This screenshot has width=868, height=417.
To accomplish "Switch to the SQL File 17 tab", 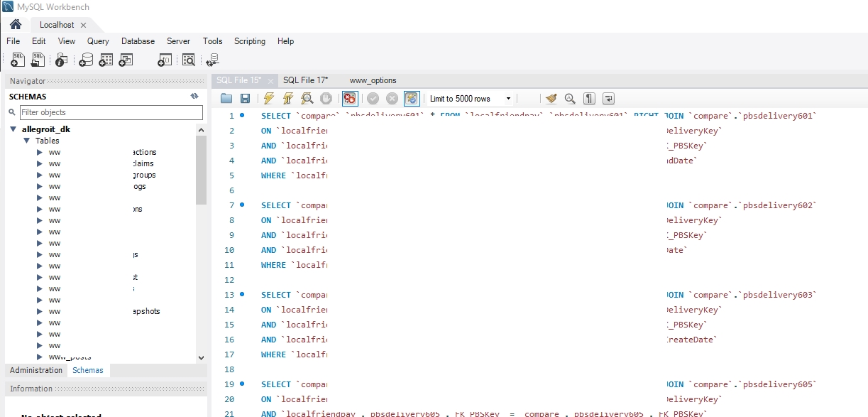I will (305, 80).
